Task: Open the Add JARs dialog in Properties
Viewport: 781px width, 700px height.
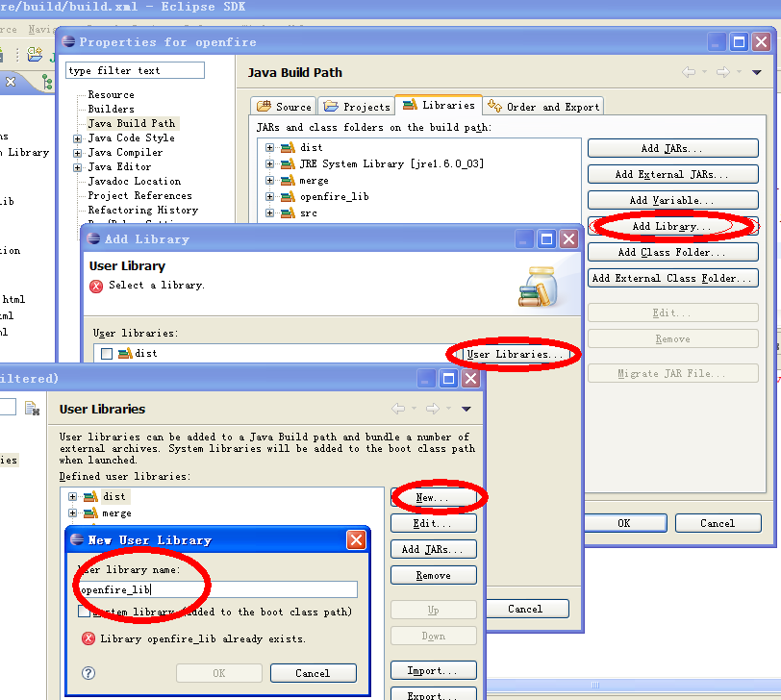Action: [672, 148]
